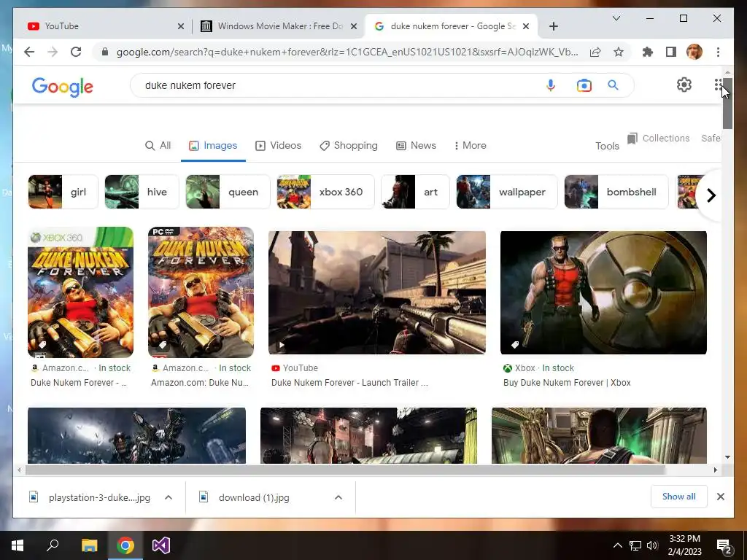
Task: Open Google quick settings gear
Action: point(684,85)
